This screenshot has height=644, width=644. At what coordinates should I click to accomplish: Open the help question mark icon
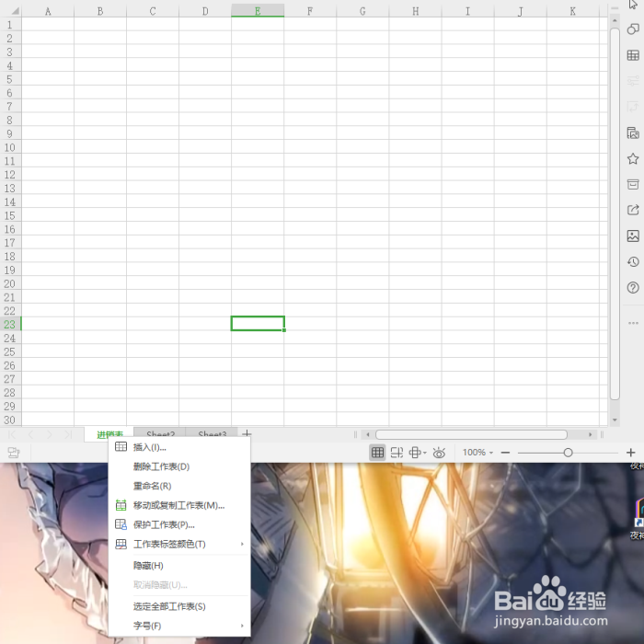[633, 287]
